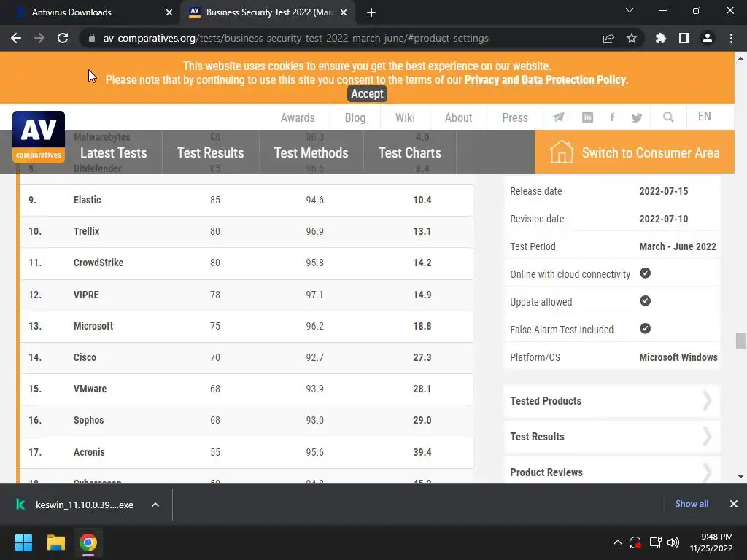Select the Elastic row name
The width and height of the screenshot is (747, 560).
(x=88, y=200)
